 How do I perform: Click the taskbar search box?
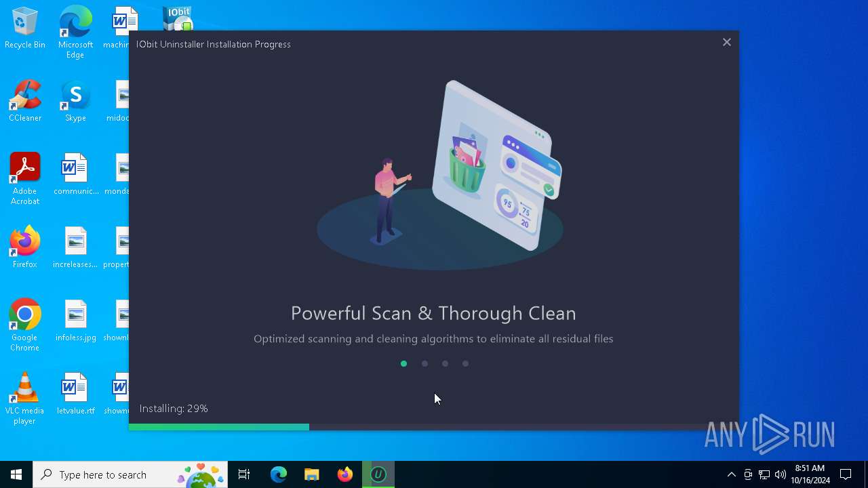point(131,474)
